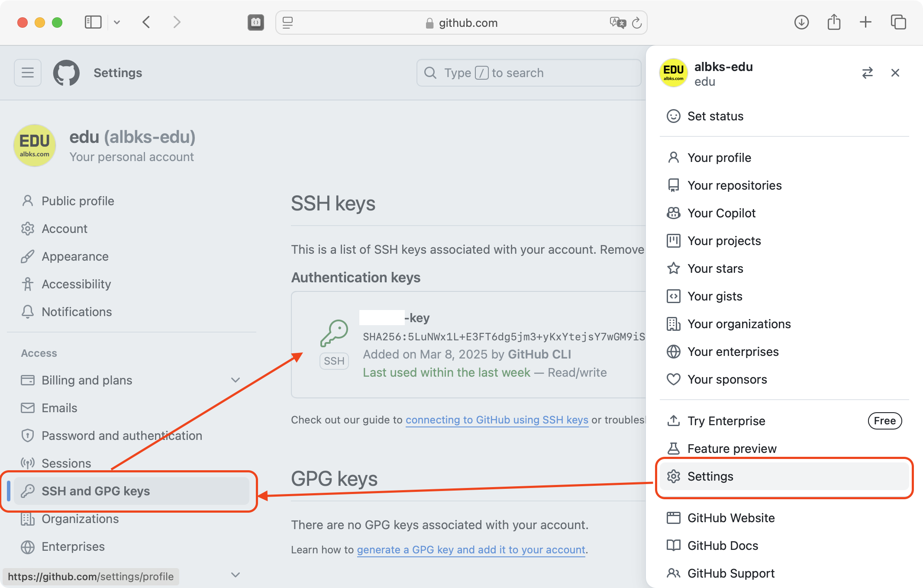Click the Safari share icon

point(834,22)
